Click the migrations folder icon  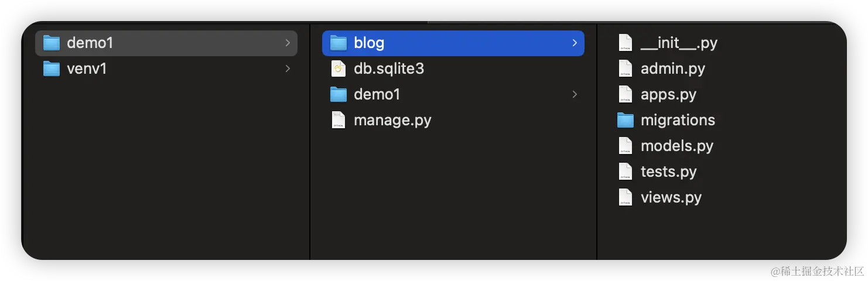click(626, 121)
